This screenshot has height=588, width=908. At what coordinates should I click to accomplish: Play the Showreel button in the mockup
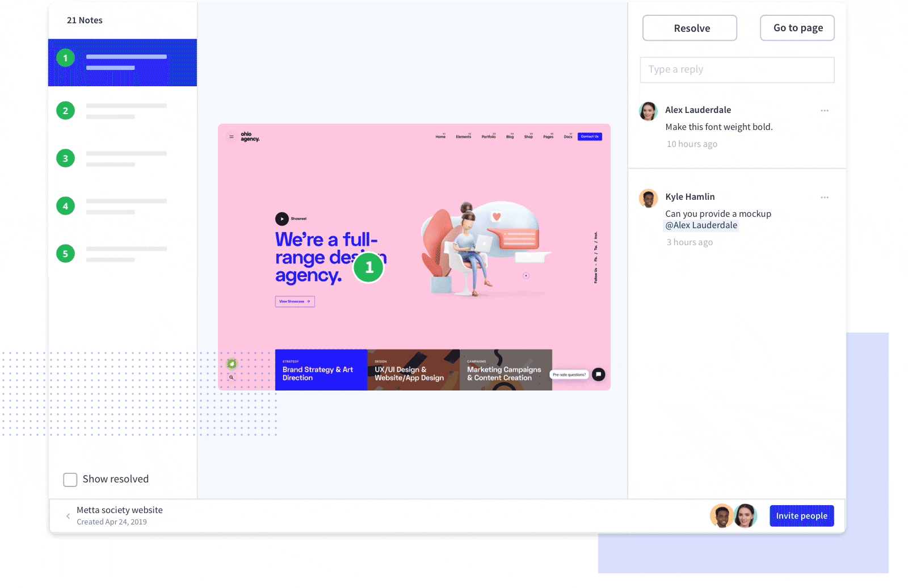pos(282,219)
